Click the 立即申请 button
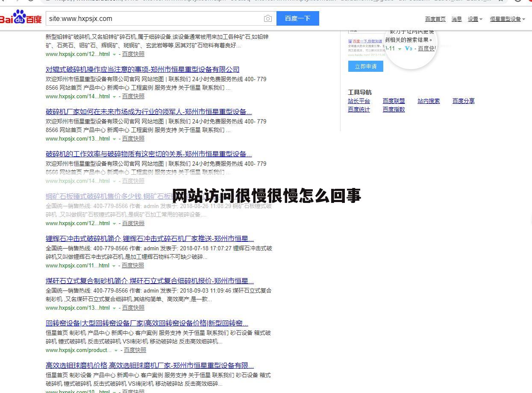The width and height of the screenshot is (532, 393). click(x=365, y=66)
